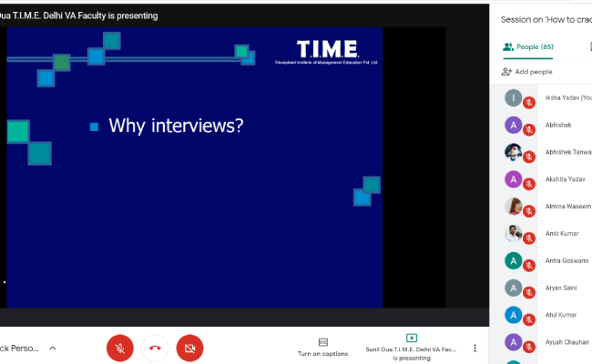
Task: Click muted mic icon beside Iksha Yadav
Action: pos(529,103)
